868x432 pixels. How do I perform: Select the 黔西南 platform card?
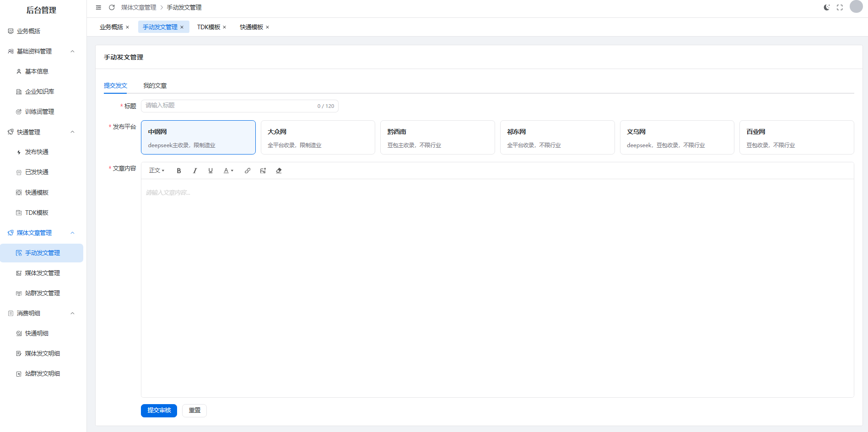tap(437, 138)
